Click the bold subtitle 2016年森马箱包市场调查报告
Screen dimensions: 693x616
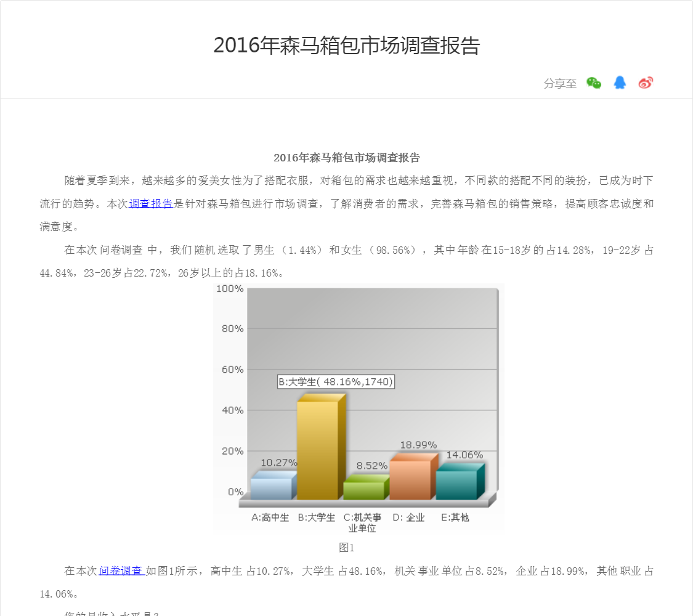(346, 157)
